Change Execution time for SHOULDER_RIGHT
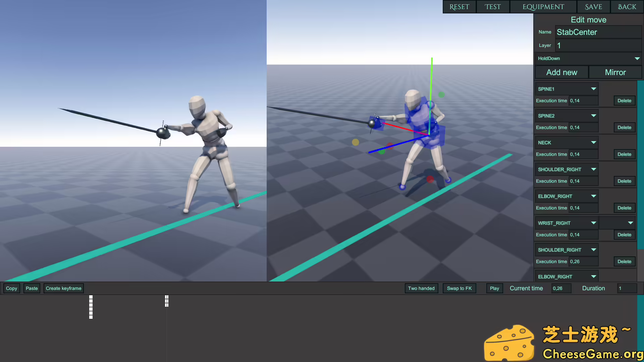 [x=583, y=181]
